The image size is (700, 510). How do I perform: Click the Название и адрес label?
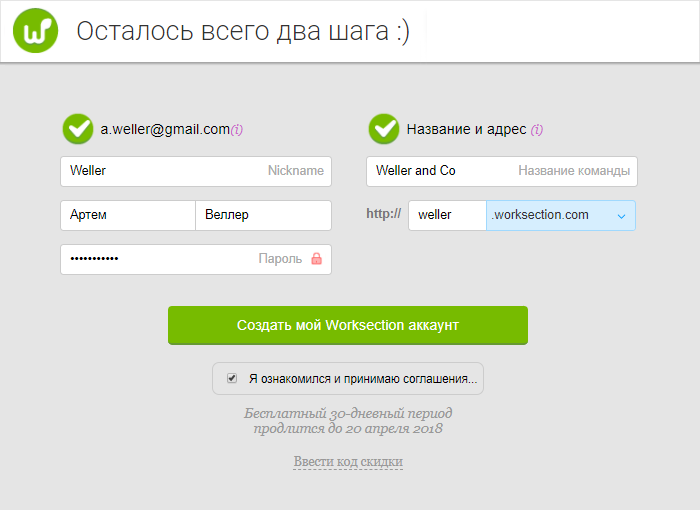click(x=467, y=129)
